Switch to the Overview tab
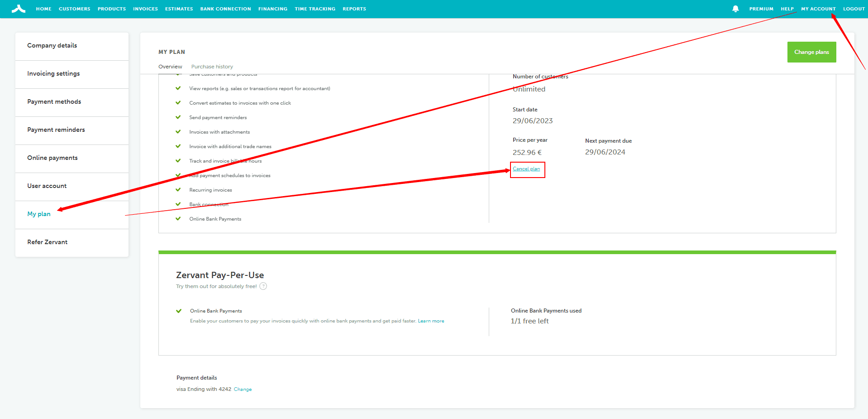 [170, 67]
